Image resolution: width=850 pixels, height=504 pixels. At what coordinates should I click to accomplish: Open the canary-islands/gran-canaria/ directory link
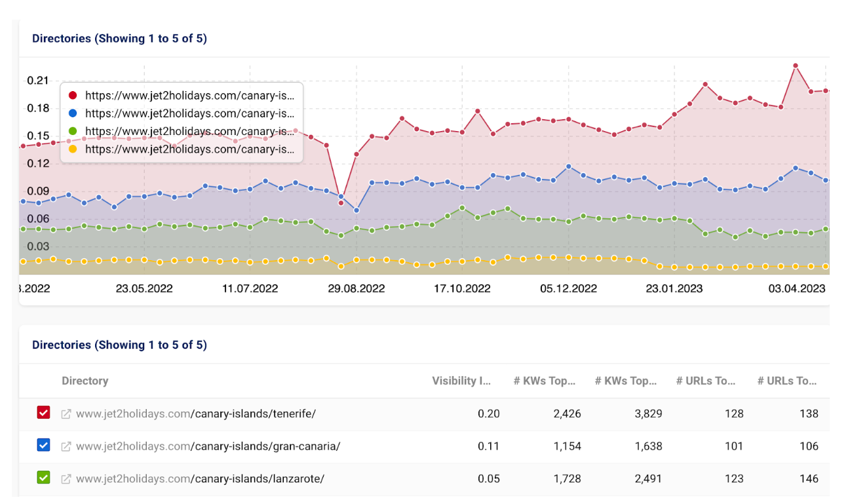tap(208, 446)
